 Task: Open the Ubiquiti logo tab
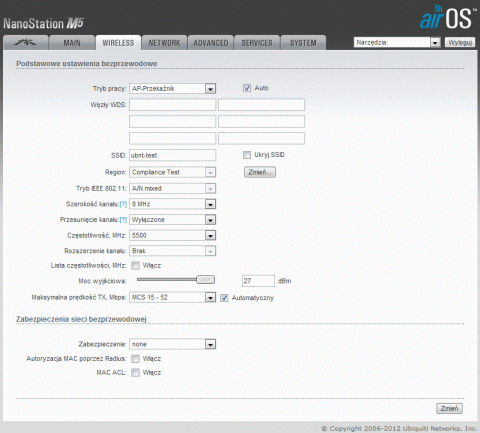coord(26,43)
